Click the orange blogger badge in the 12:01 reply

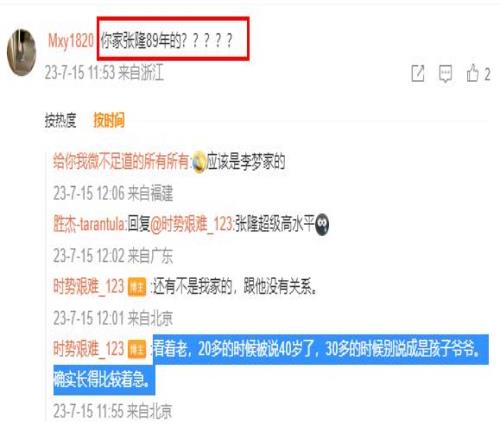click(137, 287)
